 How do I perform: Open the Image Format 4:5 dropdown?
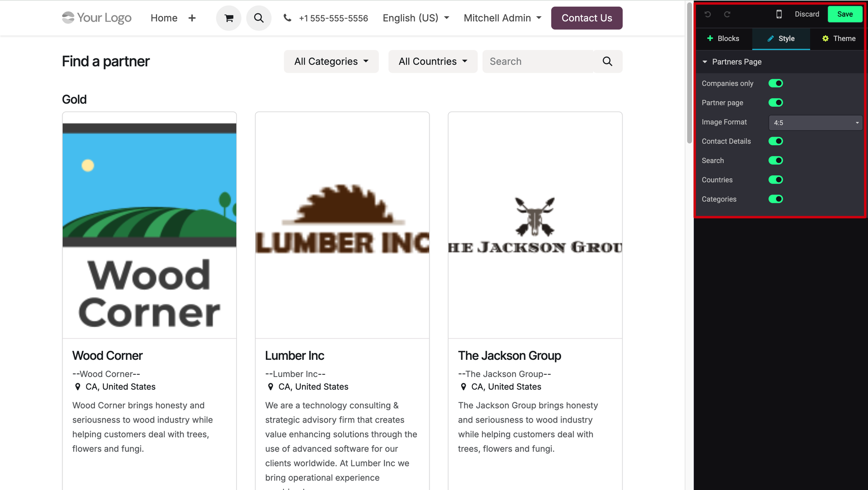point(815,122)
